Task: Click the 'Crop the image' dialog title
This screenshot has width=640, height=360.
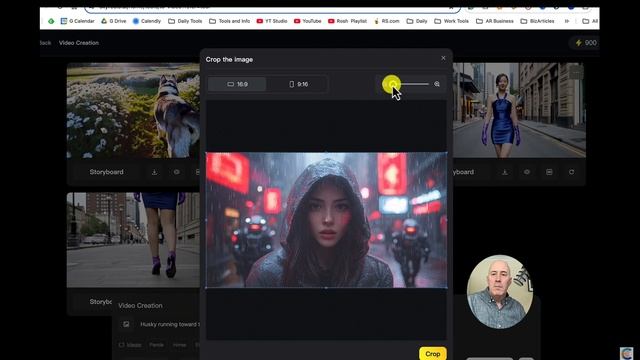Action: pos(229,60)
